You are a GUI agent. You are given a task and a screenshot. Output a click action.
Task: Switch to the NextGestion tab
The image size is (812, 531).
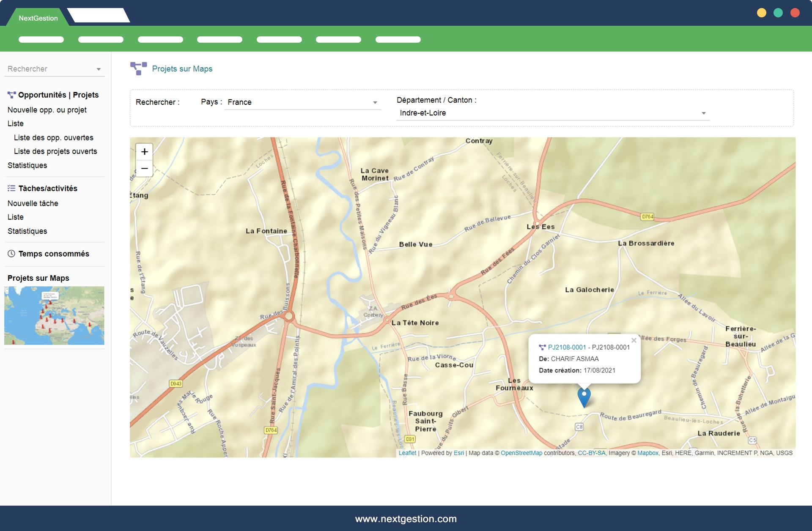click(x=38, y=18)
